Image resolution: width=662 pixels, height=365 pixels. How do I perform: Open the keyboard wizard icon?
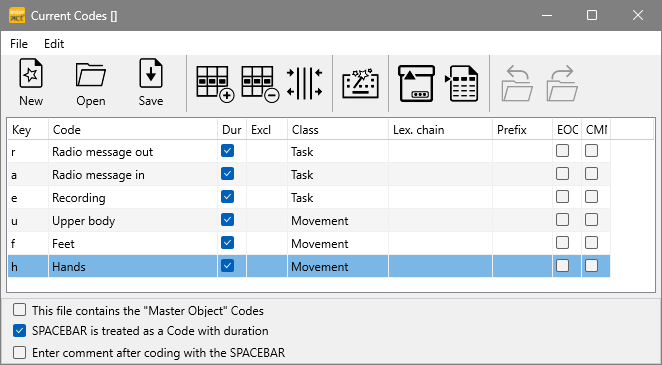point(361,84)
